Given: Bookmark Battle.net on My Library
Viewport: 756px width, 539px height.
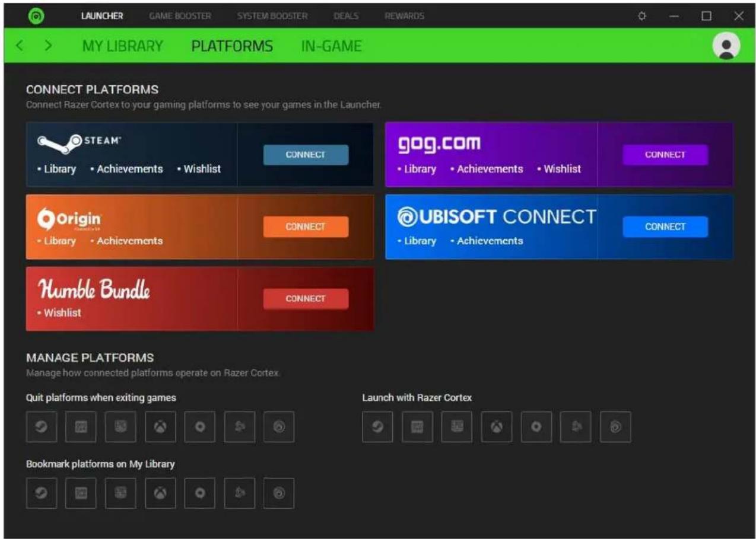Looking at the screenshot, I should (240, 493).
